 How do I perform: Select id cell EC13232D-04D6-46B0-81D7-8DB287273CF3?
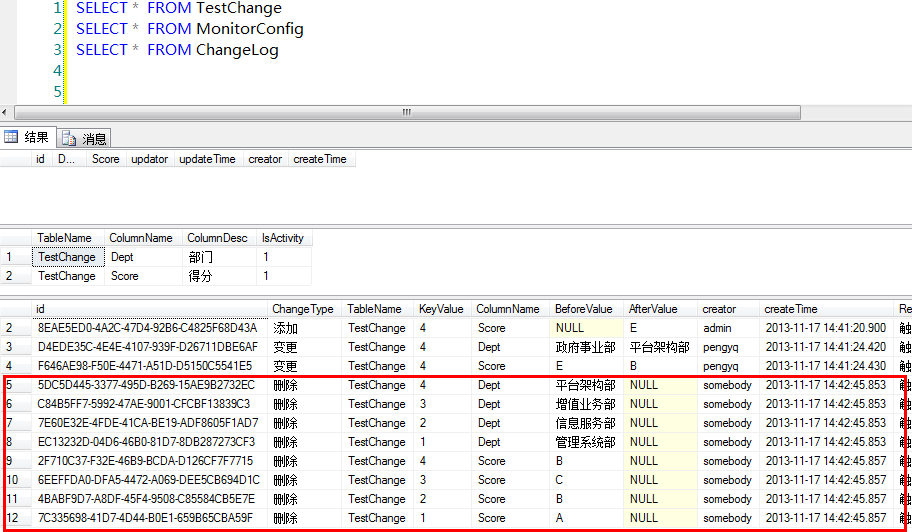pyautogui.click(x=150, y=442)
